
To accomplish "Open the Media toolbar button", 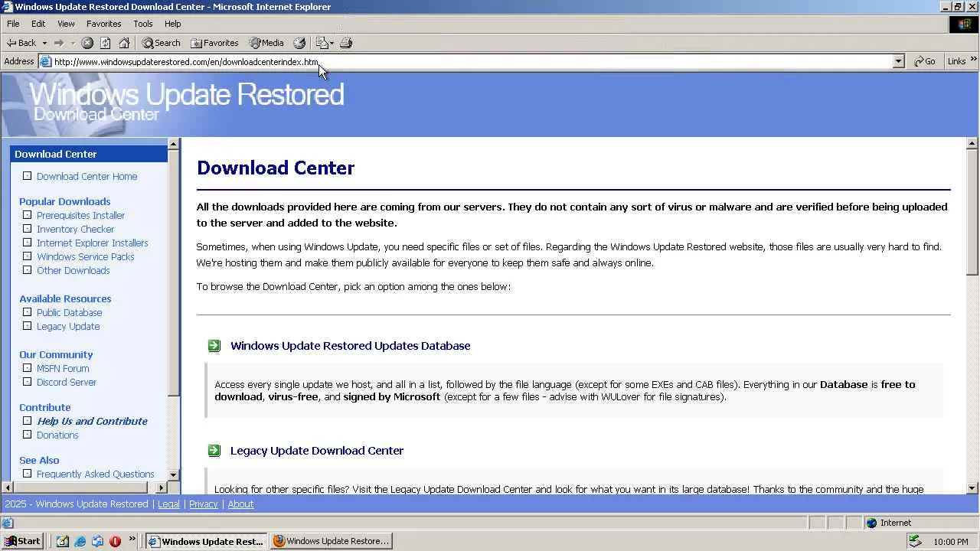I will (x=266, y=43).
